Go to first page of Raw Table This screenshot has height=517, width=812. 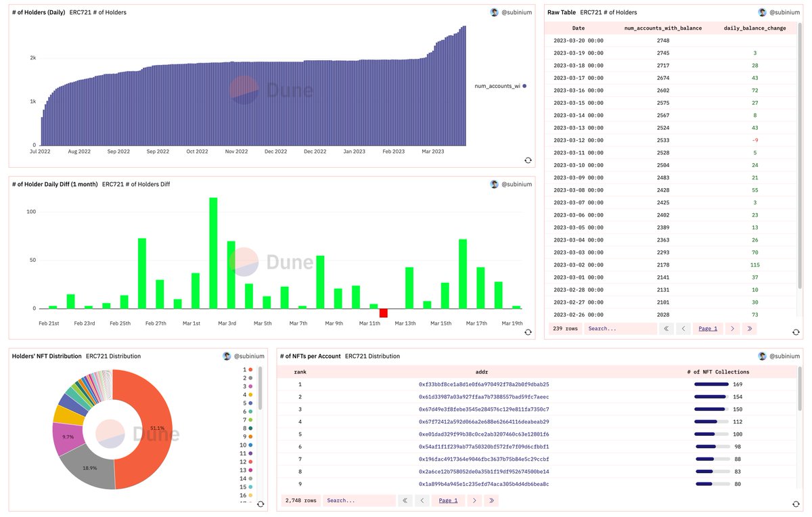click(667, 328)
